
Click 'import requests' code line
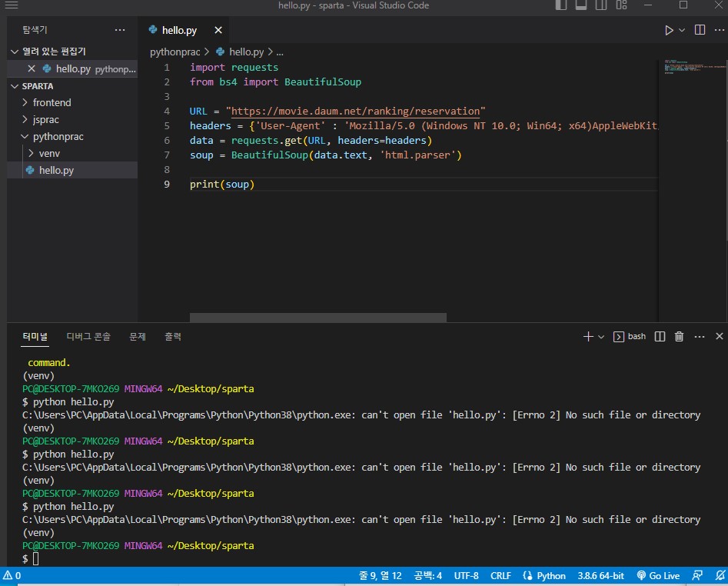pos(234,68)
